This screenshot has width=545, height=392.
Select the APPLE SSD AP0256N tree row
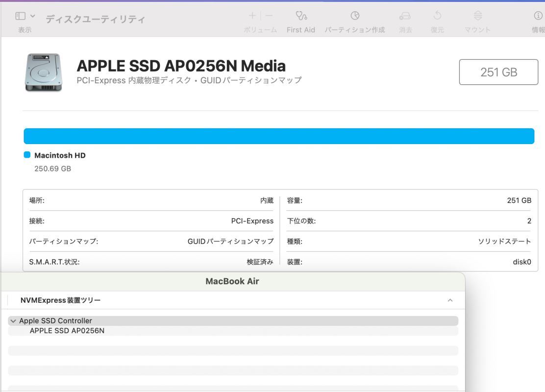[233, 331]
